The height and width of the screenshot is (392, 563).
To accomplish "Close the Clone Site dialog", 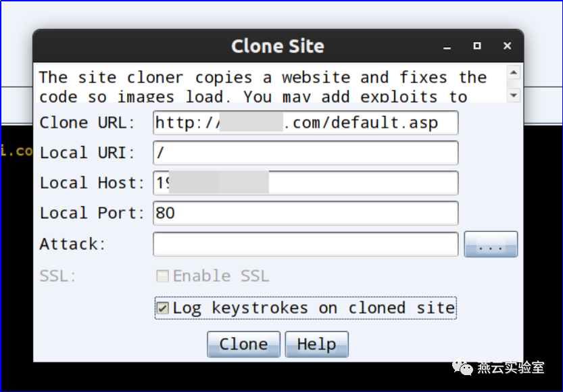I will pyautogui.click(x=507, y=46).
